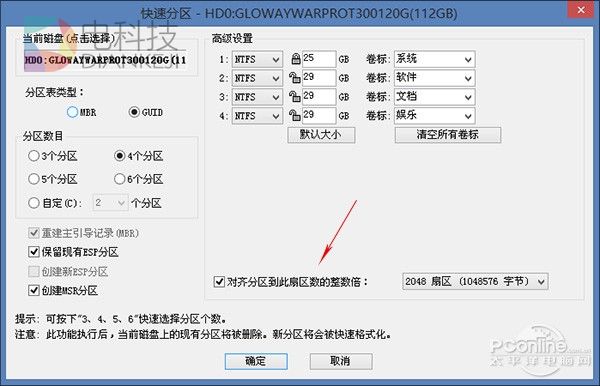Image resolution: width=600 pixels, height=386 pixels.
Task: Click the partition 2 size field showing 29
Action: [x=319, y=78]
